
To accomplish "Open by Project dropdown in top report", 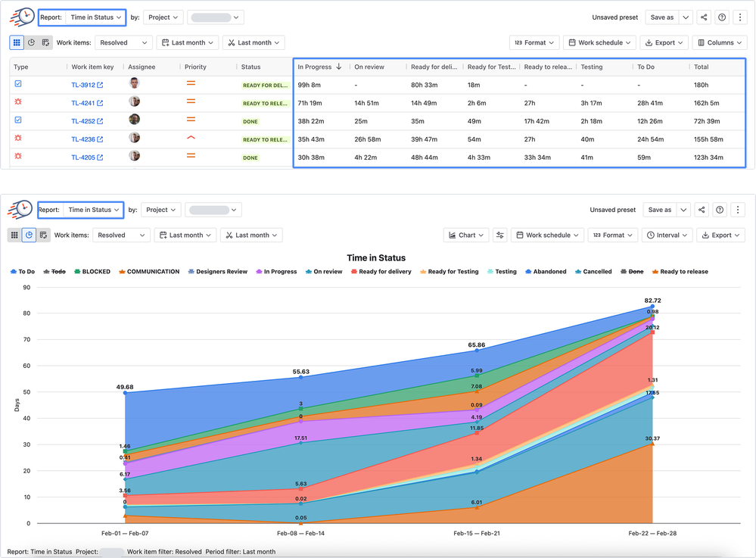I will pos(163,17).
